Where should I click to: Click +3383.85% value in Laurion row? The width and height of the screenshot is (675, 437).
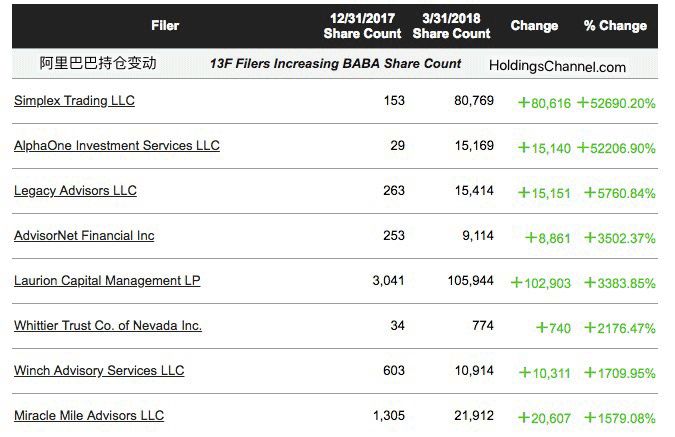click(619, 283)
